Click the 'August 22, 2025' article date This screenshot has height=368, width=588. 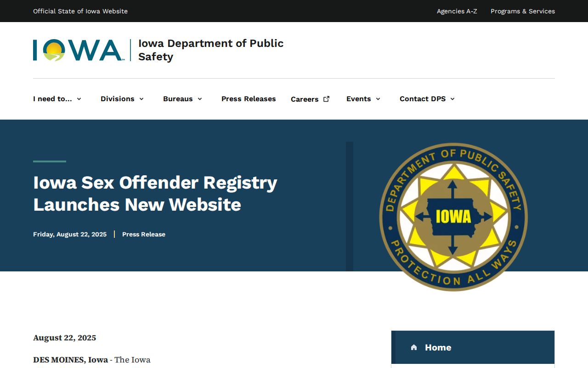[x=65, y=338]
